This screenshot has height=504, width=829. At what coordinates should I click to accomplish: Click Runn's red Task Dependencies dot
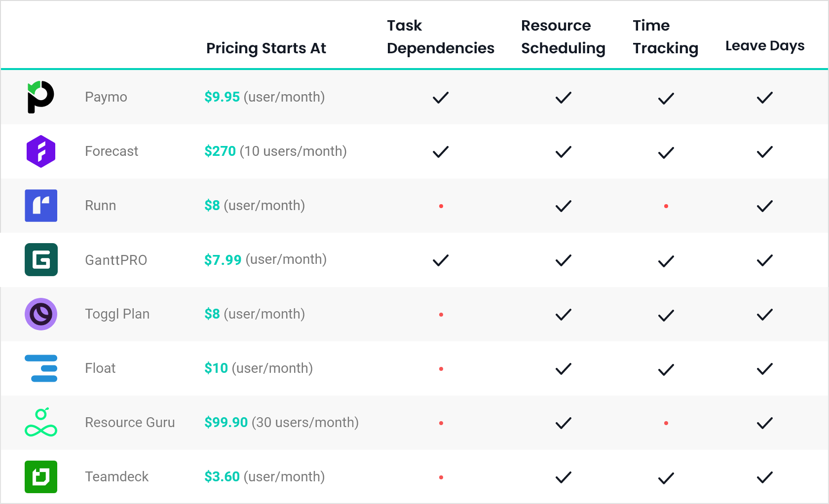[x=441, y=206]
